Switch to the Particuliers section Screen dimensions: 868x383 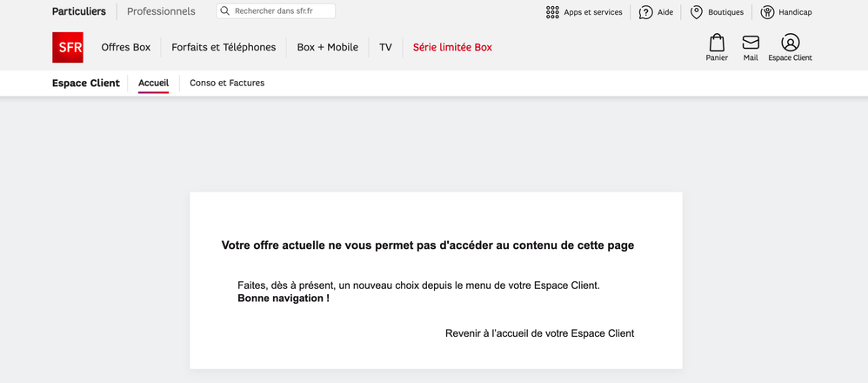coord(79,11)
